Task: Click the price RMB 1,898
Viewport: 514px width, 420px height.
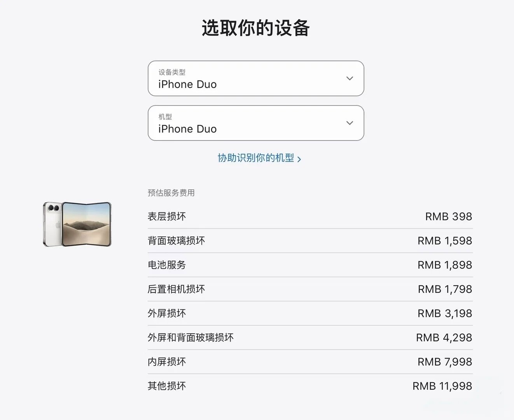Action: 445,265
